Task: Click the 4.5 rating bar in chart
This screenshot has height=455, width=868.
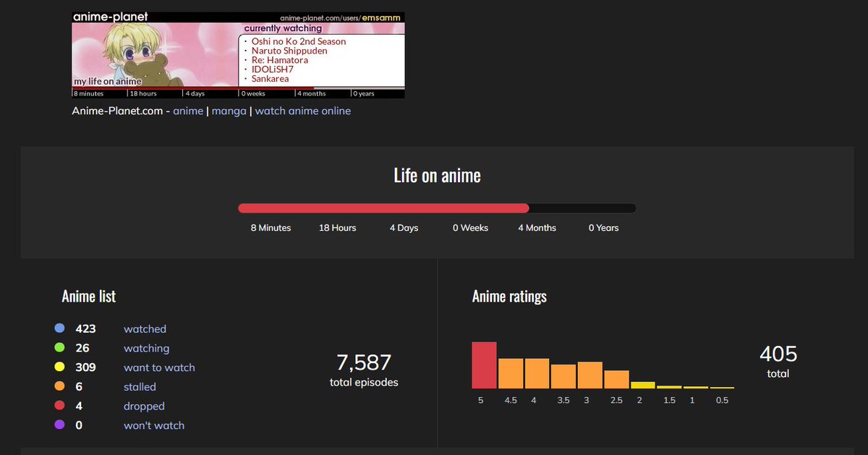Action: (511, 373)
